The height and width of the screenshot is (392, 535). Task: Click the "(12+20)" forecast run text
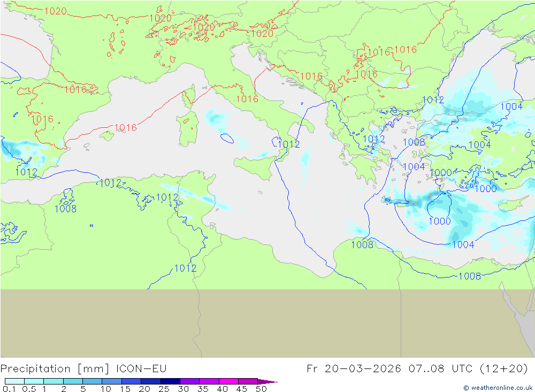pyautogui.click(x=503, y=369)
